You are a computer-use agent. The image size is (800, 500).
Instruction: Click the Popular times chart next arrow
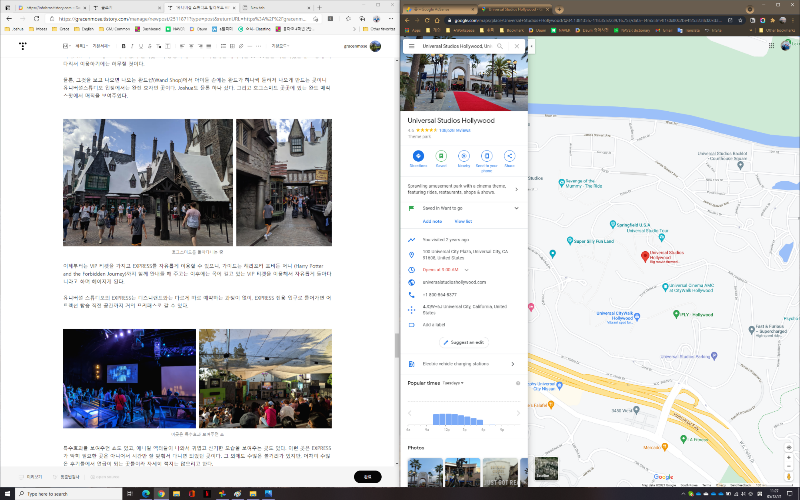(518, 413)
